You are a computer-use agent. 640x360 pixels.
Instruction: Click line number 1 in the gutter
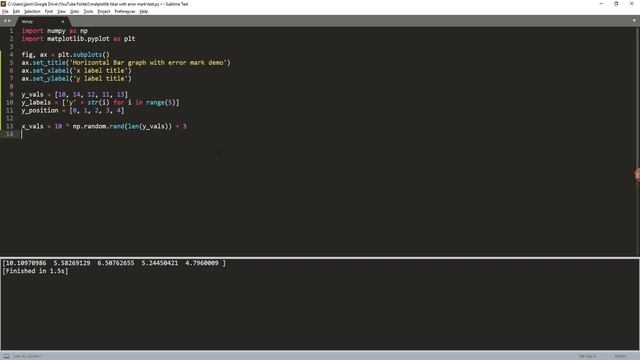coord(11,31)
